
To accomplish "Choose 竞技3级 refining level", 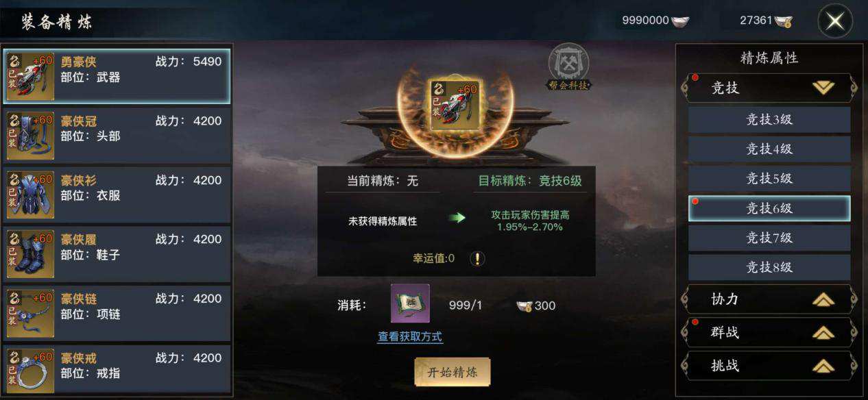I will click(x=769, y=119).
